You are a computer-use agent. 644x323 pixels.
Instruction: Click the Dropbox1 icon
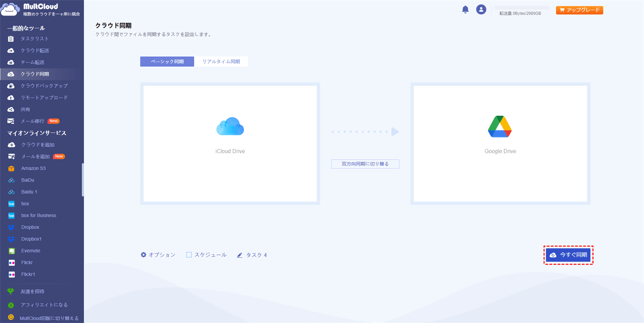pyautogui.click(x=11, y=239)
